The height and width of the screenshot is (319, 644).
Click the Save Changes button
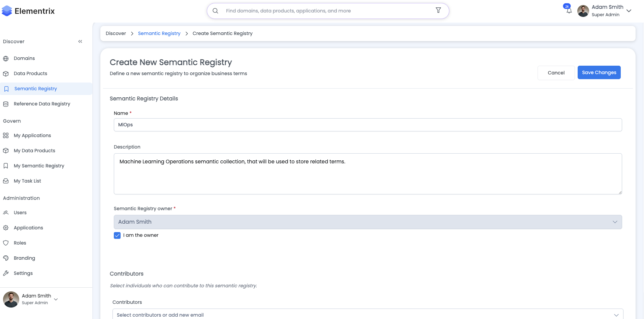599,72
